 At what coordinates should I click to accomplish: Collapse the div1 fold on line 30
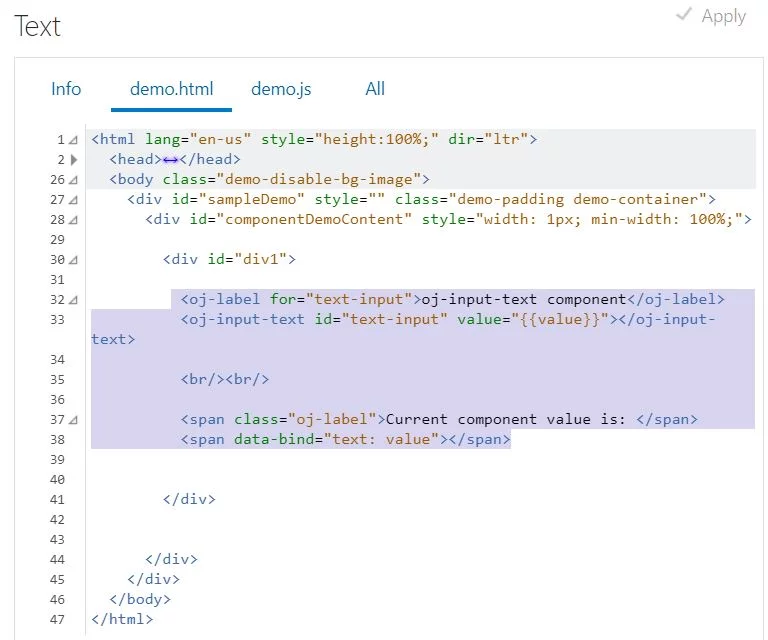point(73,260)
